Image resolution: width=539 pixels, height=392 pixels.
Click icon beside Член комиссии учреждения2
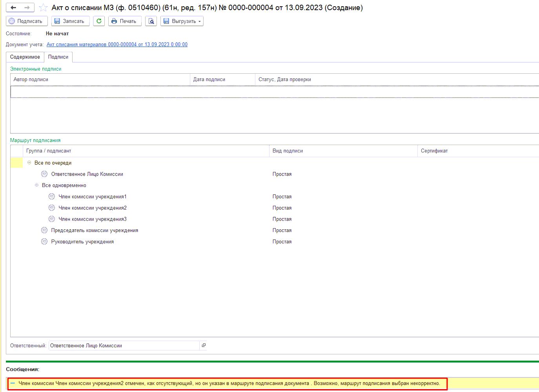click(x=52, y=208)
